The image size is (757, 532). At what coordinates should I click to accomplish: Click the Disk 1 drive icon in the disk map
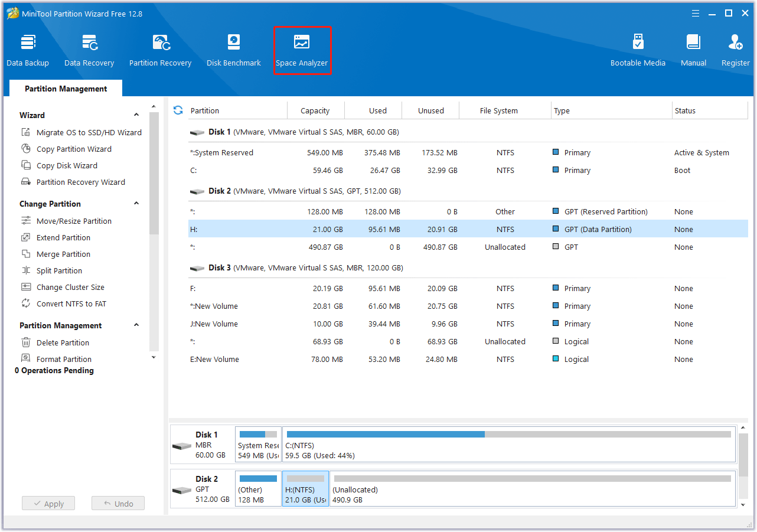click(182, 446)
